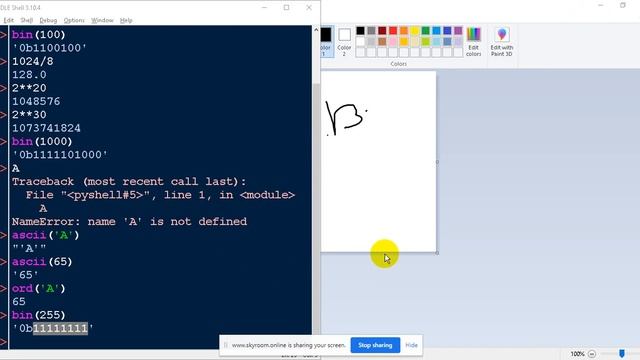Click the 2**30 line in shell
Viewport: 640px width, 360px height.
(29, 115)
